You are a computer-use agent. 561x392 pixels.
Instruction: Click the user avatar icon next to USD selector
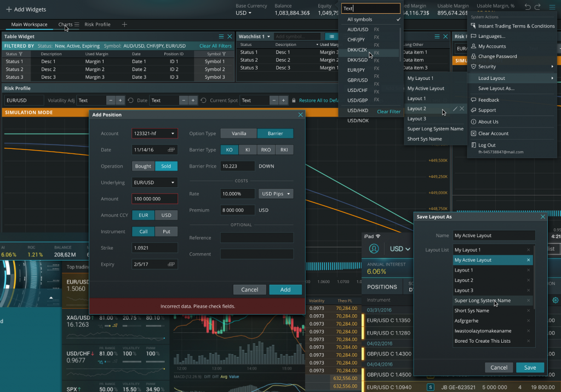[x=374, y=248]
